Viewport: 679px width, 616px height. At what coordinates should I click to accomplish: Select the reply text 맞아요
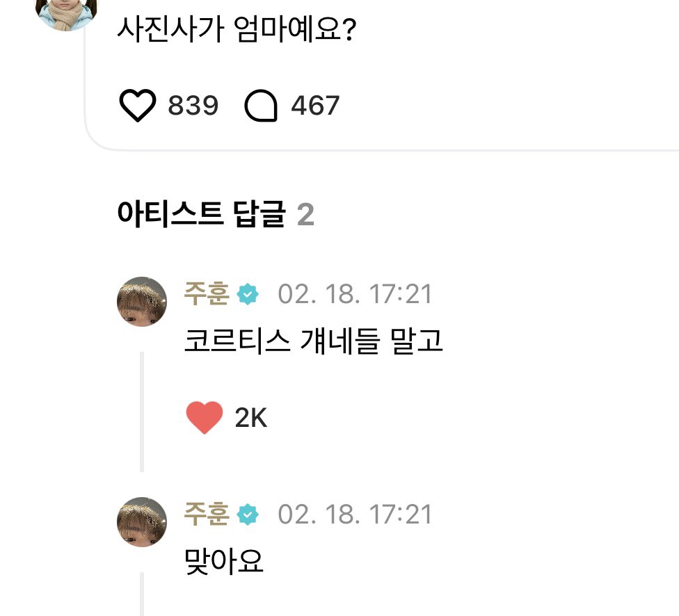[x=224, y=561]
